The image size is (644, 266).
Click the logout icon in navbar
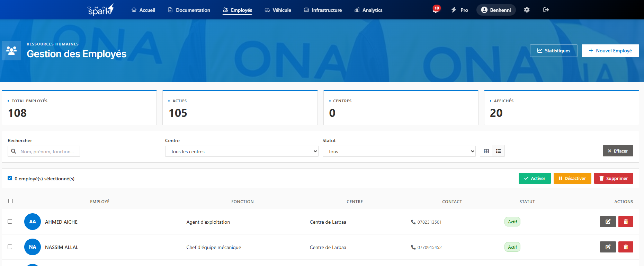coord(546,10)
